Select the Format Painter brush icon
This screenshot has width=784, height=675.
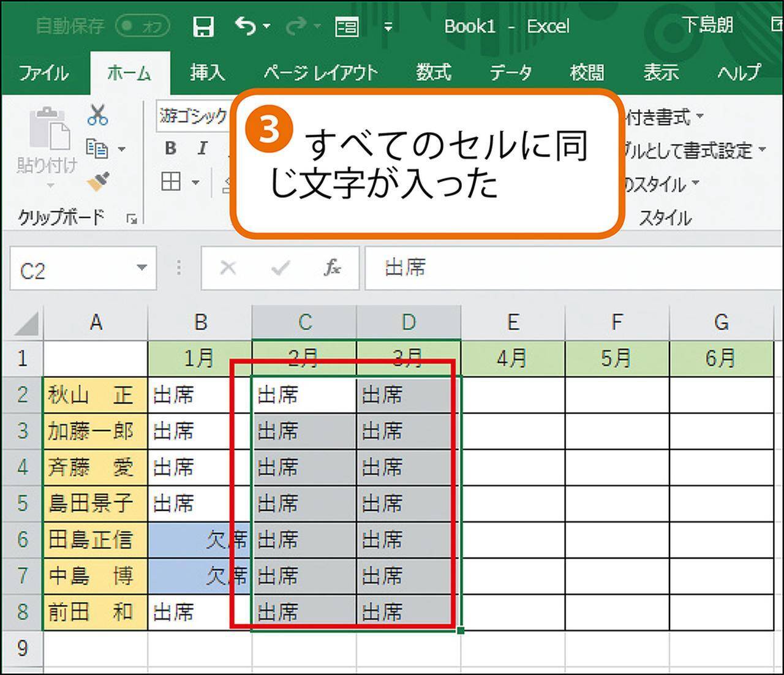pyautogui.click(x=98, y=182)
